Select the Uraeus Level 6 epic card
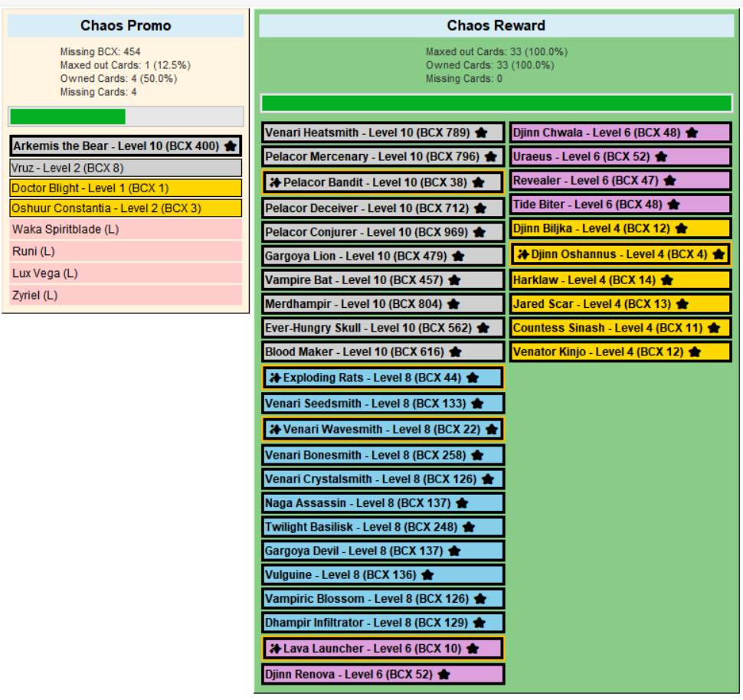The height and width of the screenshot is (700, 743). (620, 156)
